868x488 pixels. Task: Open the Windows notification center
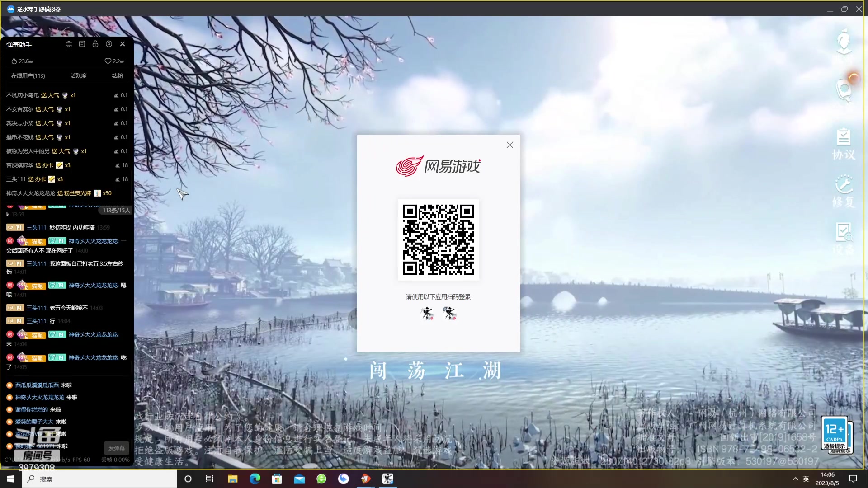point(853,479)
